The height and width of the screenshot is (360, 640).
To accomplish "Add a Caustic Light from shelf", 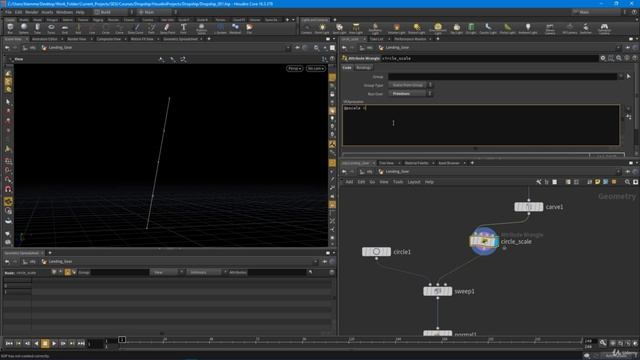I will 488,29.
